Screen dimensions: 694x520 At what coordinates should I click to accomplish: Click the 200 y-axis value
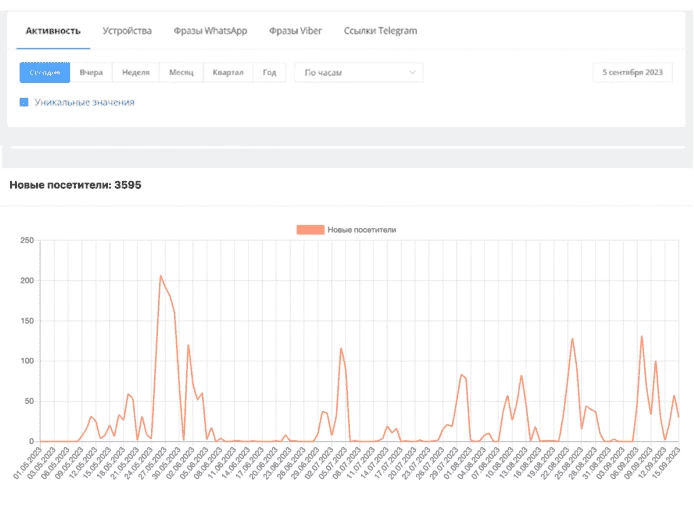click(27, 281)
